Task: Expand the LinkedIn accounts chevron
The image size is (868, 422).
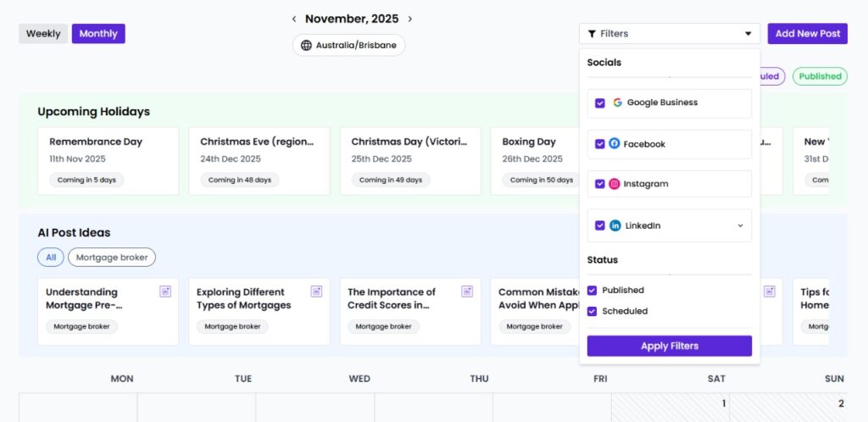Action: tap(739, 225)
